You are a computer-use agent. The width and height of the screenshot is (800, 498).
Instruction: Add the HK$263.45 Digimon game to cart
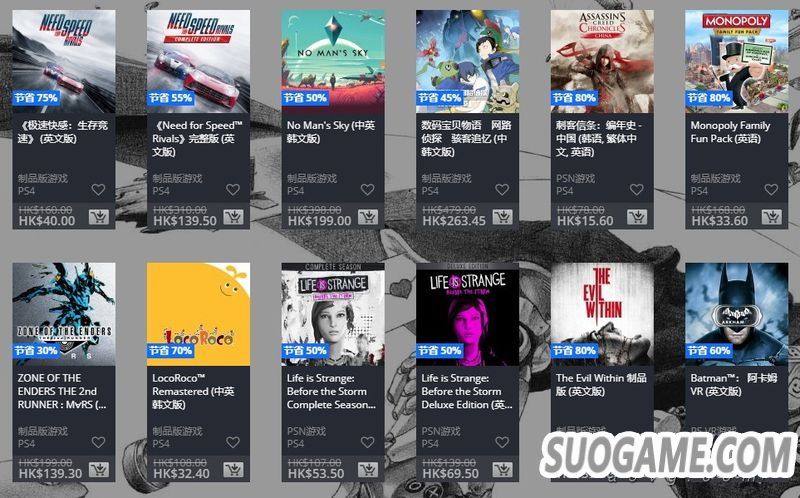click(x=502, y=217)
